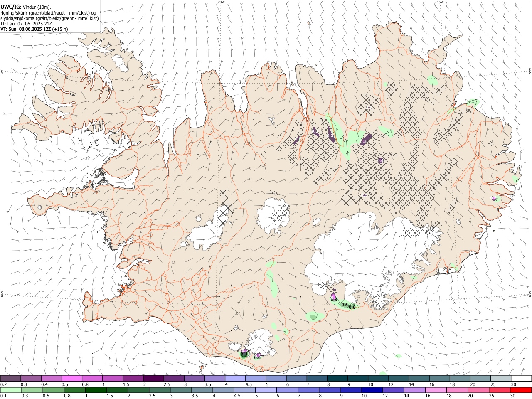Pick the light green 0.3 rain legend swatch
Screen dimensions: 532x399
32,390
